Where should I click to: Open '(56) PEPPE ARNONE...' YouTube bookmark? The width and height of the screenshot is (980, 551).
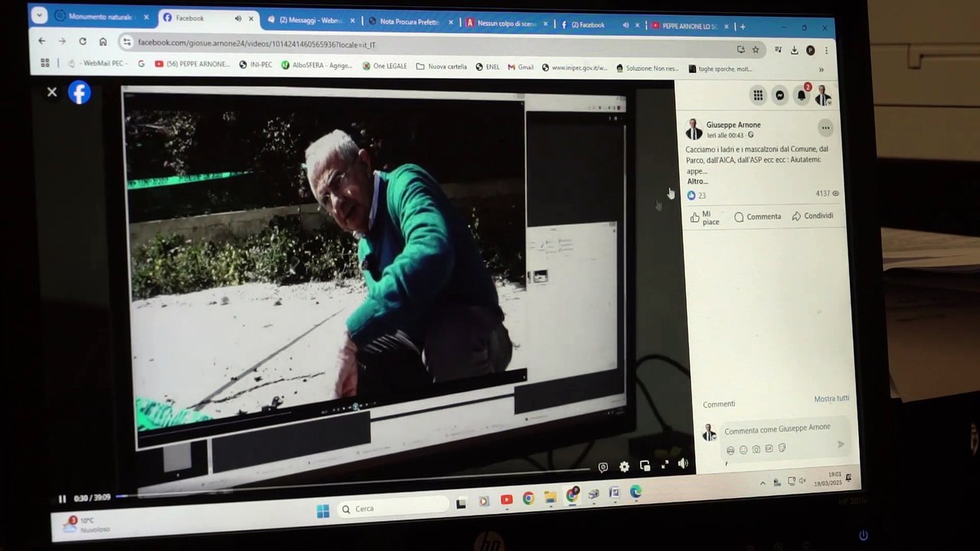192,64
